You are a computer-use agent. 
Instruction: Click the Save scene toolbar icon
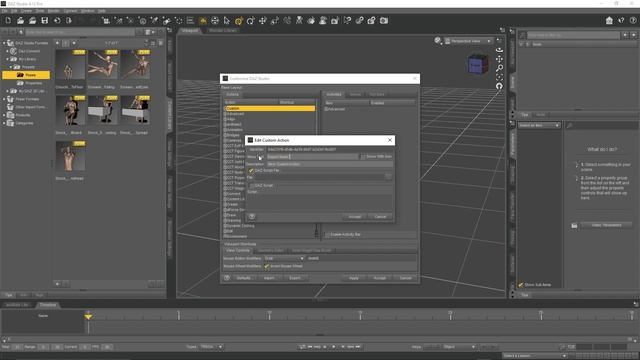click(44, 20)
